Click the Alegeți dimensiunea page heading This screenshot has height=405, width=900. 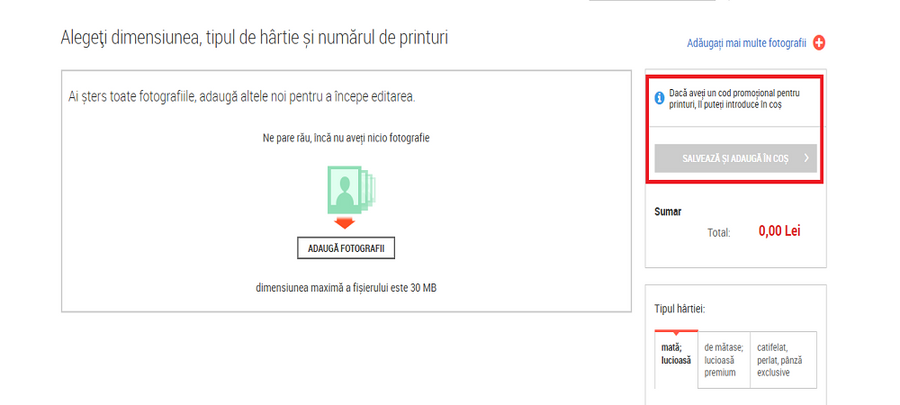(254, 38)
